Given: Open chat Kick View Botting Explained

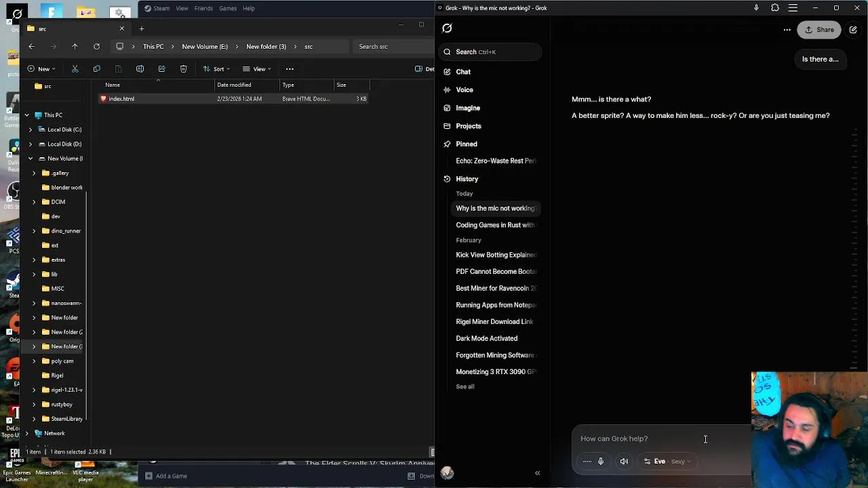Looking at the screenshot, I should 496,255.
